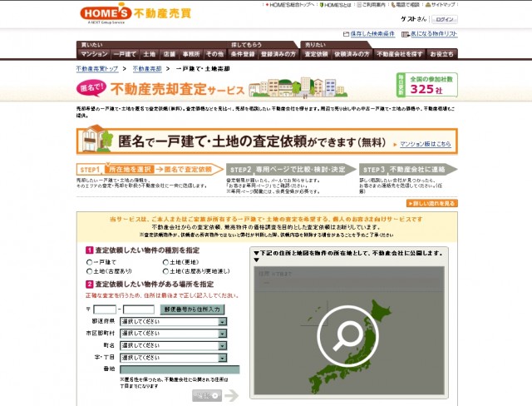This screenshot has width=532, height=406.
Task: Switch to the 不動産会社を探す tab
Action: [x=401, y=53]
